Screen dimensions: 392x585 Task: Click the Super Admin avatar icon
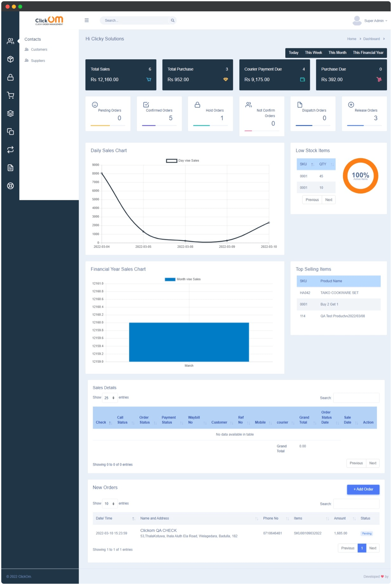pos(357,21)
